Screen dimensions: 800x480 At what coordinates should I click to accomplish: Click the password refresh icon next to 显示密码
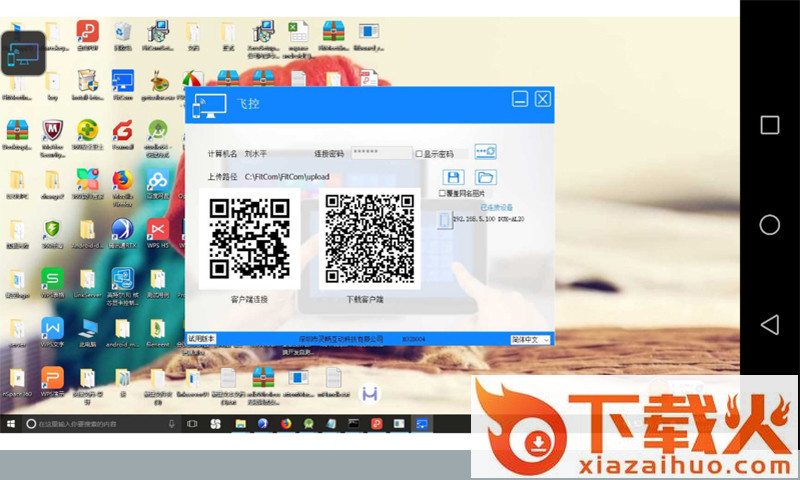click(485, 152)
